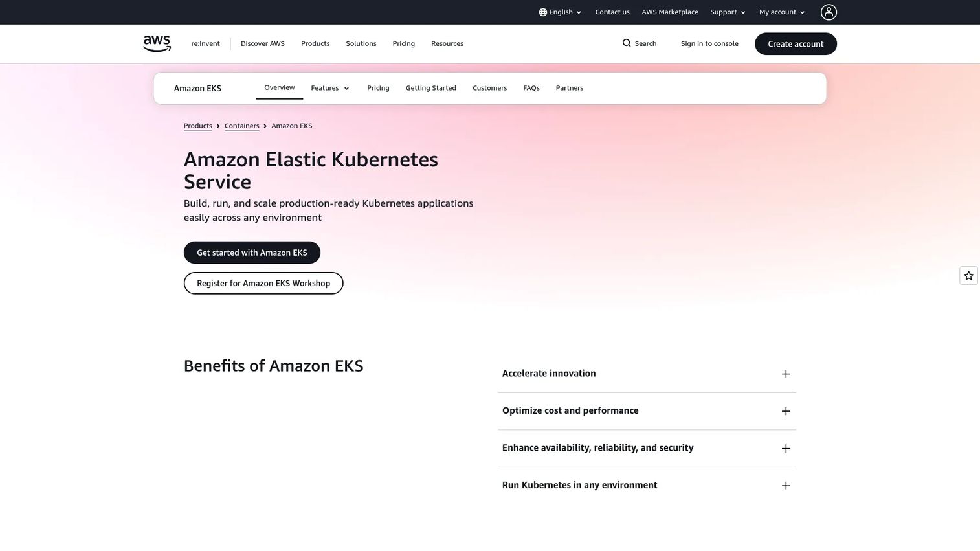
Task: Click the Products breadcrumb link
Action: pos(197,126)
